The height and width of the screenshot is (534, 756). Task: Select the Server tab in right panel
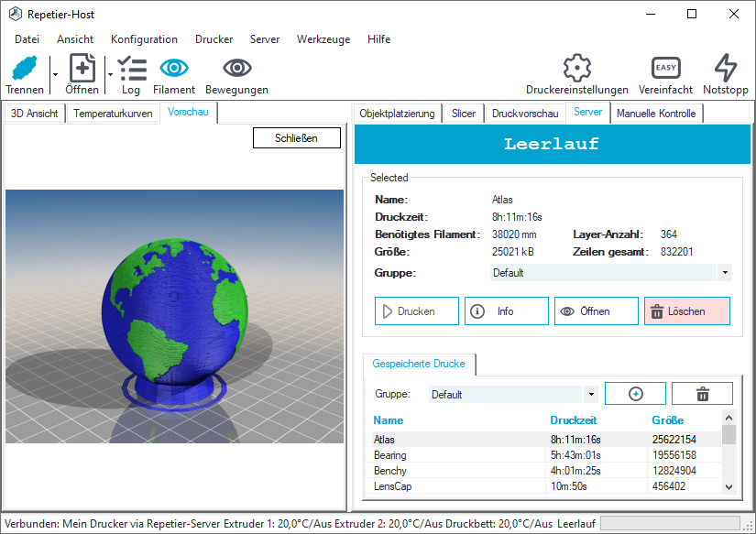[587, 112]
